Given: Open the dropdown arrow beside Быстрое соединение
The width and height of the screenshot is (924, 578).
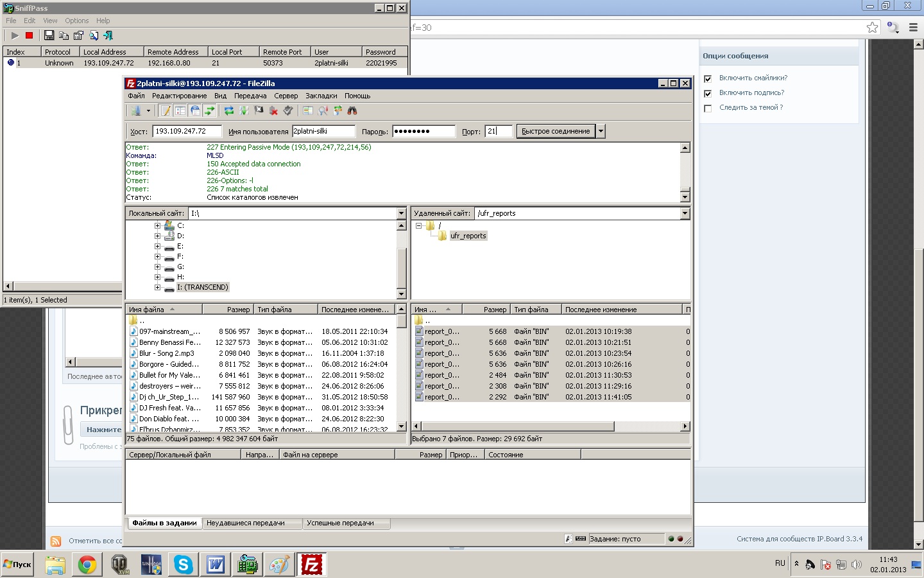Looking at the screenshot, I should 601,131.
